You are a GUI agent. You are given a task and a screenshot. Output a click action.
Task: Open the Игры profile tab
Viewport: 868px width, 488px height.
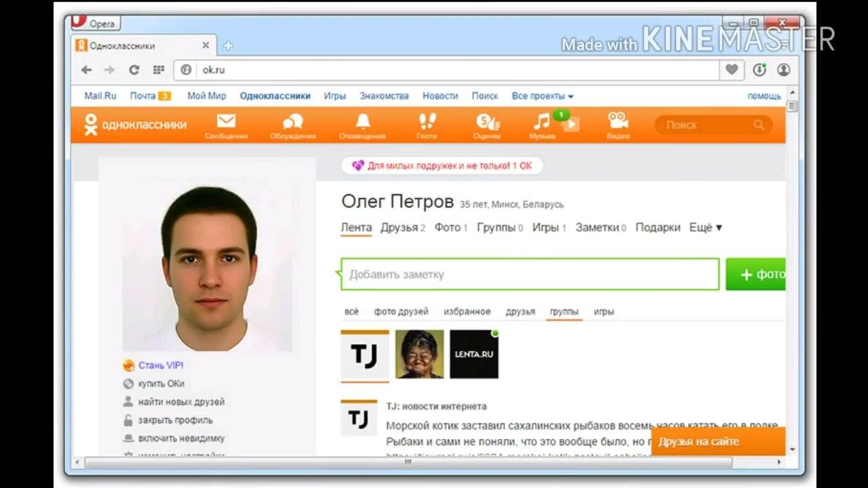coord(549,228)
